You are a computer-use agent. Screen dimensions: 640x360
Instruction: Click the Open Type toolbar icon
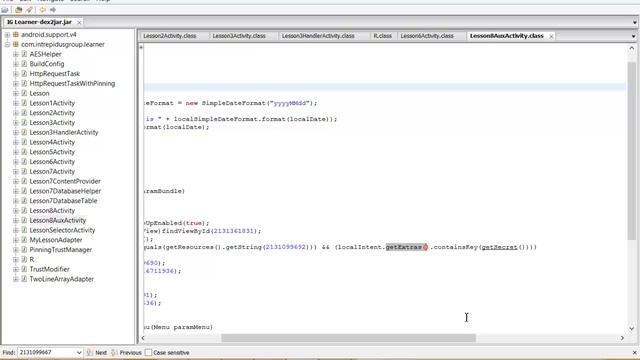18,10
